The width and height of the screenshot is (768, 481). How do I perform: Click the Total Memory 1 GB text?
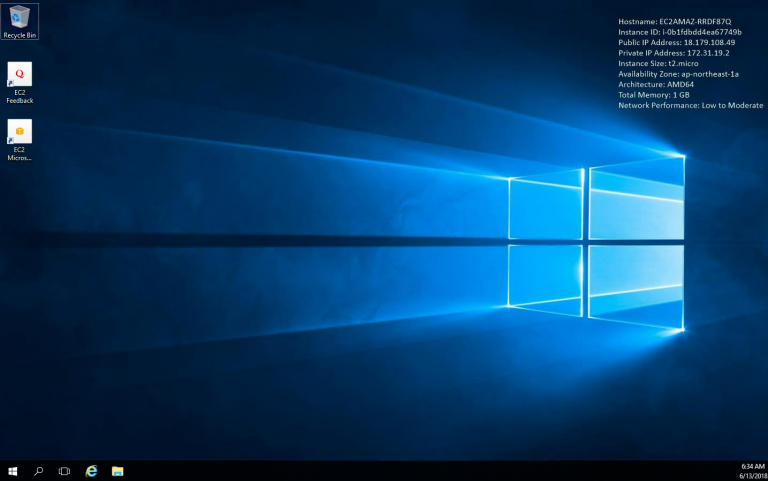(x=654, y=95)
